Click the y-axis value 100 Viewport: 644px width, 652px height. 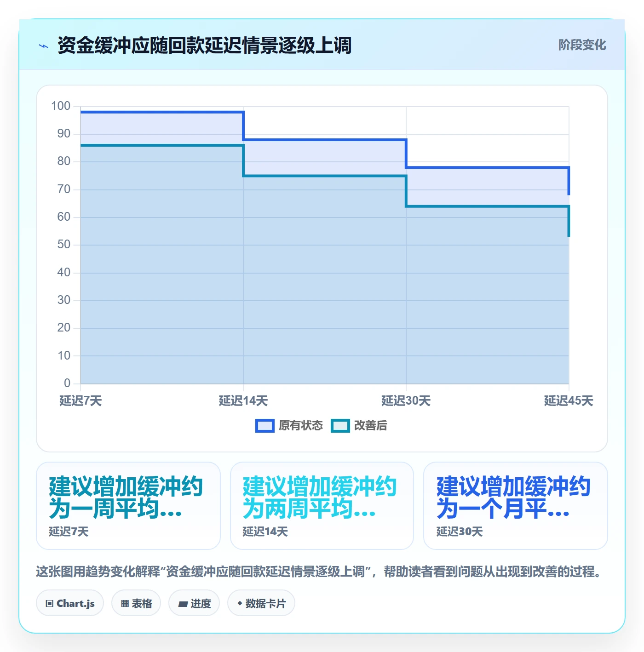pos(61,106)
